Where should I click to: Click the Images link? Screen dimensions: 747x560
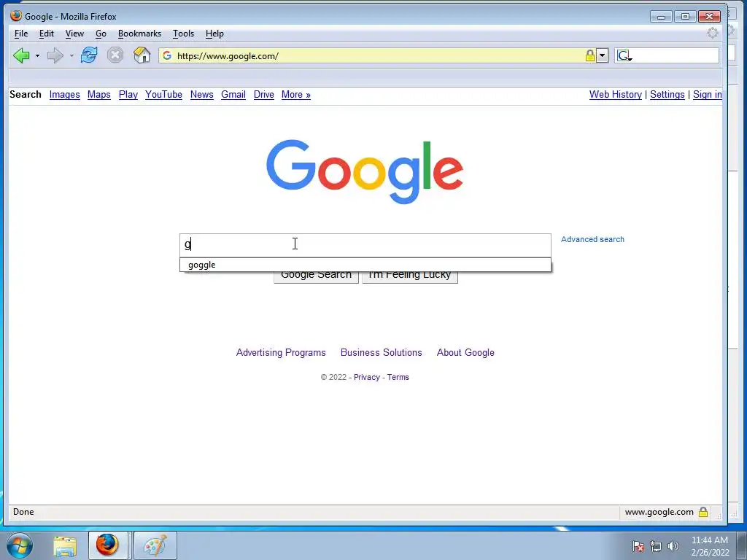(65, 95)
